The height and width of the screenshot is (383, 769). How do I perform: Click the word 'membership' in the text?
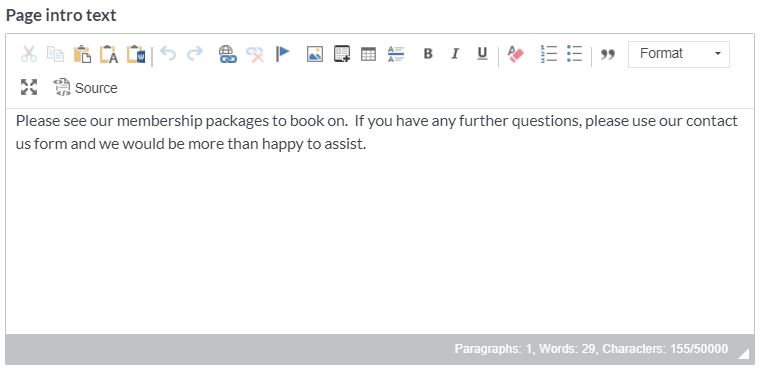pos(159,121)
